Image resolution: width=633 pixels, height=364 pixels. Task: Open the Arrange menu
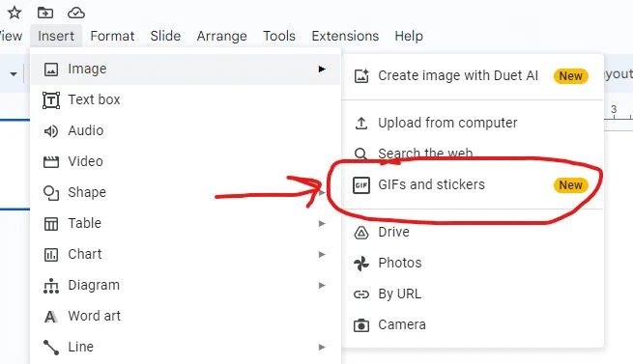pyautogui.click(x=221, y=36)
